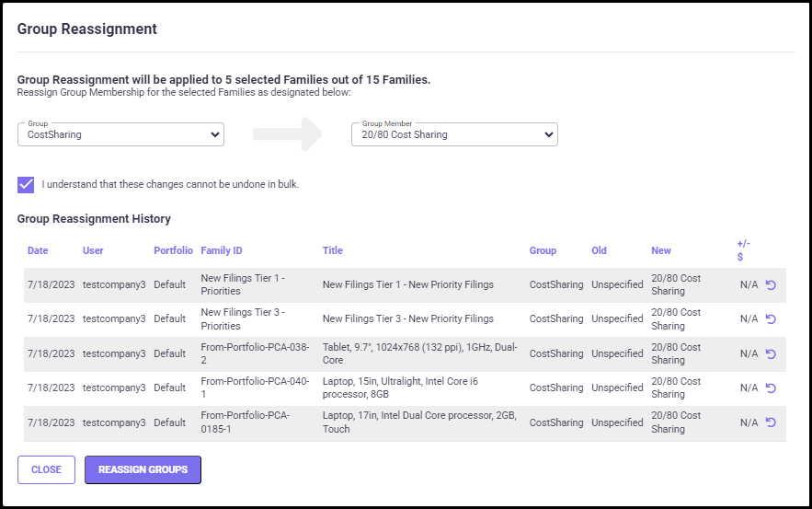Click undo icon for From-Portfolio-PCA-038-2 row
This screenshot has width=812, height=509.
(x=771, y=353)
